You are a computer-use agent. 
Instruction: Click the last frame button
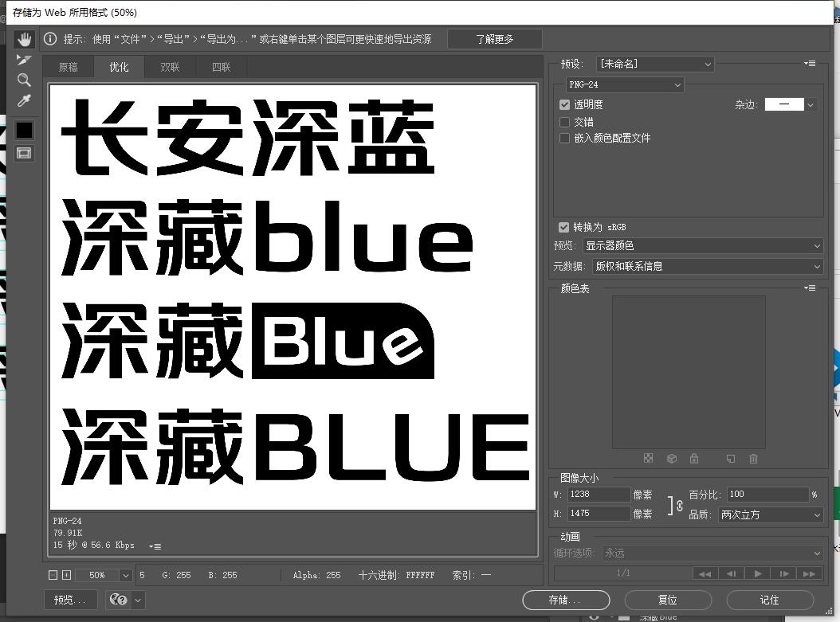[810, 573]
